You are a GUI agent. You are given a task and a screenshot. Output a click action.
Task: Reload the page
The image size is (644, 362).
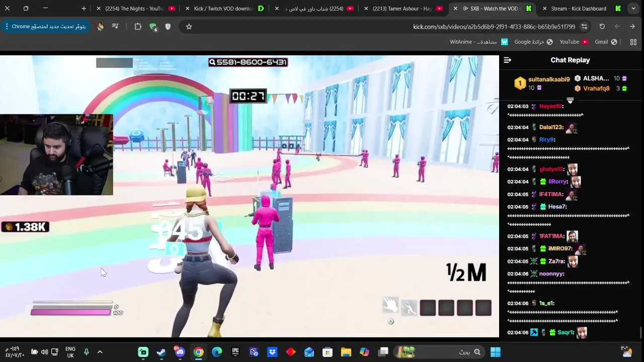pos(602,27)
